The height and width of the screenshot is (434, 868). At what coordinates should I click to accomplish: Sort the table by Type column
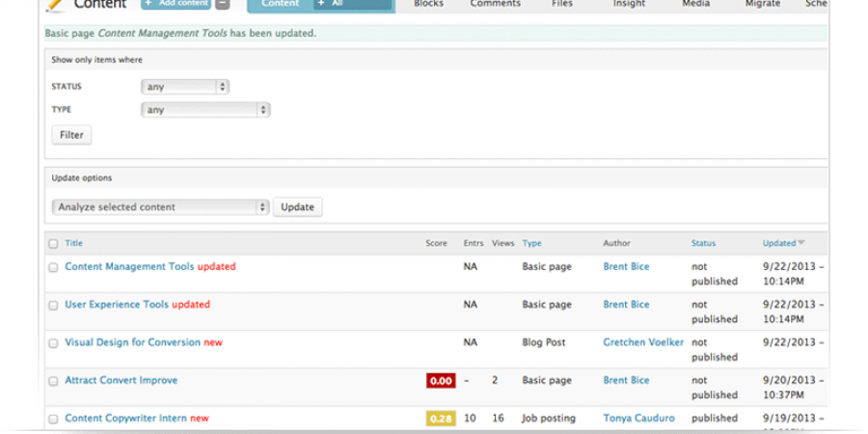532,243
